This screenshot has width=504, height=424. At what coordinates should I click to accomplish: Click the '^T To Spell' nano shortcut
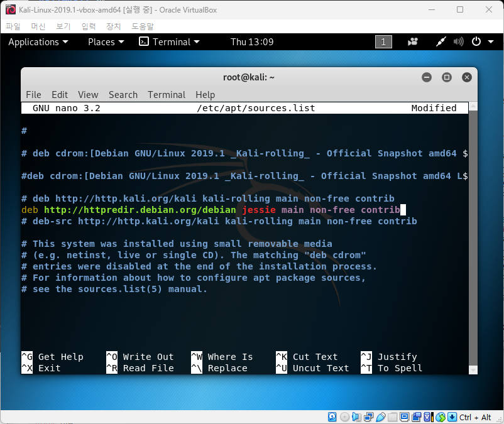[392, 368]
